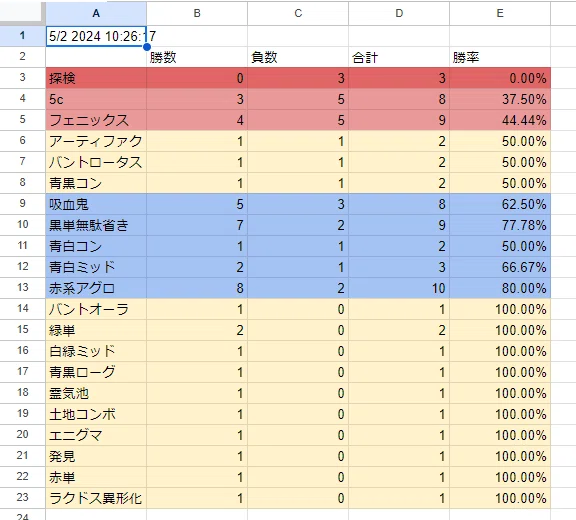576x520 pixels.
Task: Click wins value 8 in 赤系アグロ row
Action: [197, 288]
